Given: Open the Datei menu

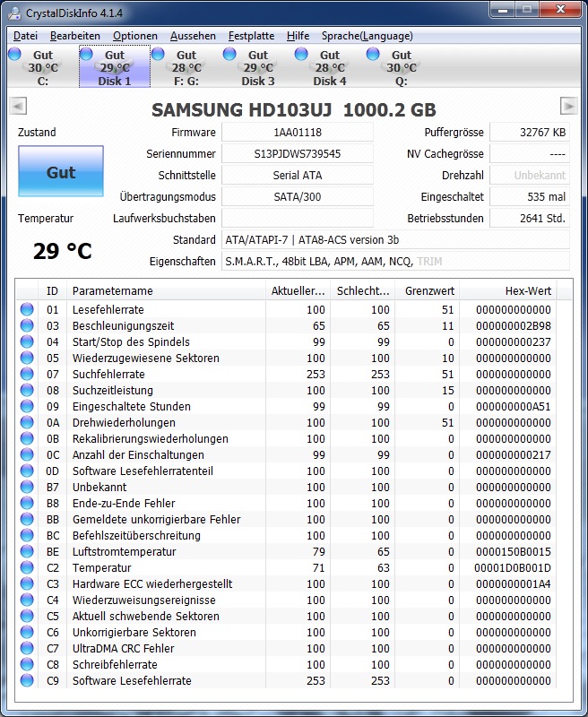Looking at the screenshot, I should point(25,36).
